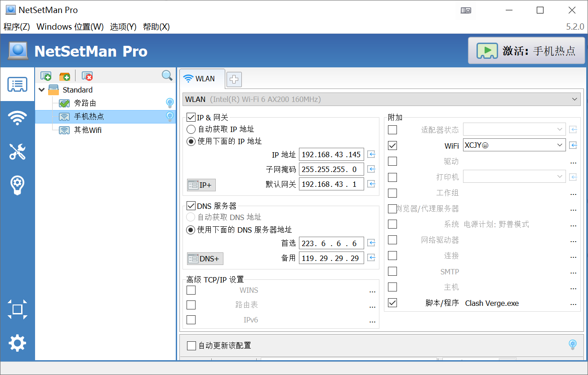Get current 首选 DNS arrow icon

[371, 243]
